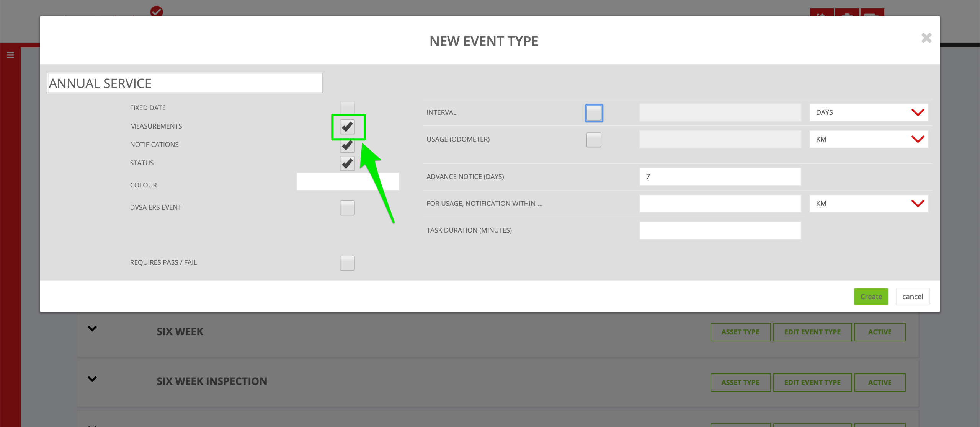Click the For Usage Notification Within field
This screenshot has height=427, width=980.
[x=720, y=204]
